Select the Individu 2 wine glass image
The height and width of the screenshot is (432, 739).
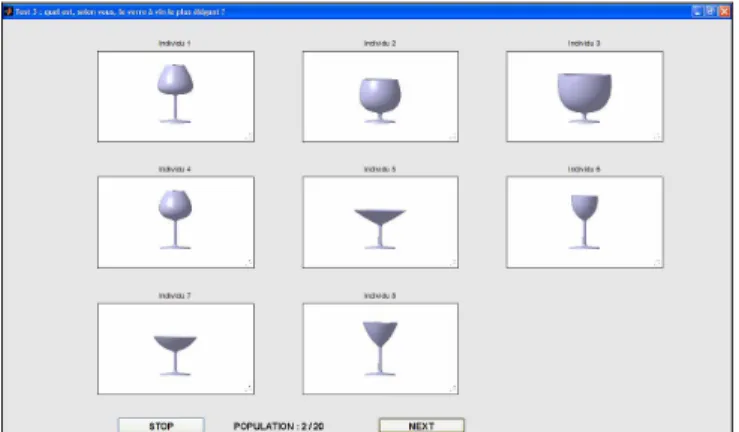380,97
